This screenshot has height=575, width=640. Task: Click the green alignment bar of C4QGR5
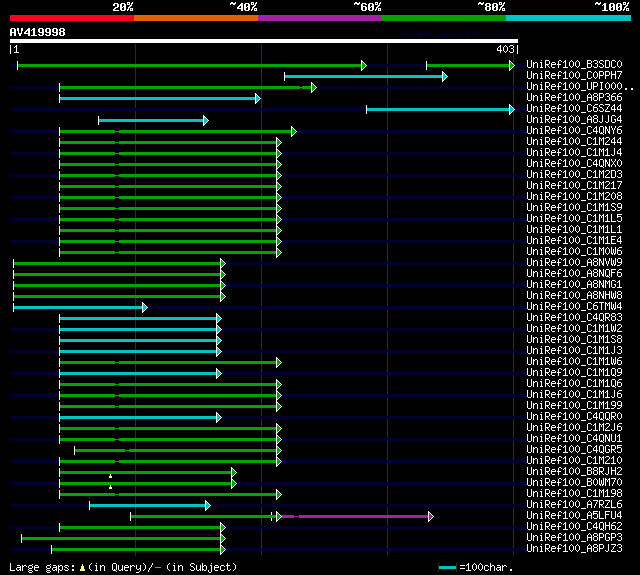tap(175, 451)
